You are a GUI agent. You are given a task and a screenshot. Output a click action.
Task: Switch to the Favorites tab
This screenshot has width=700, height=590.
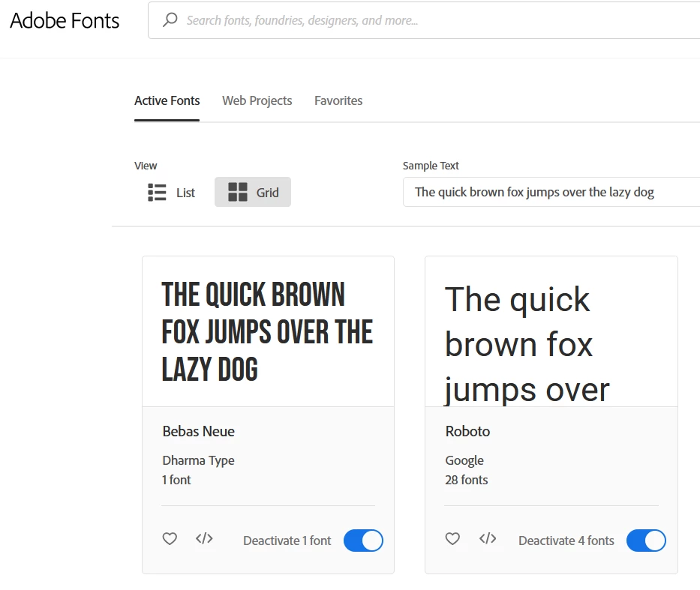[338, 100]
